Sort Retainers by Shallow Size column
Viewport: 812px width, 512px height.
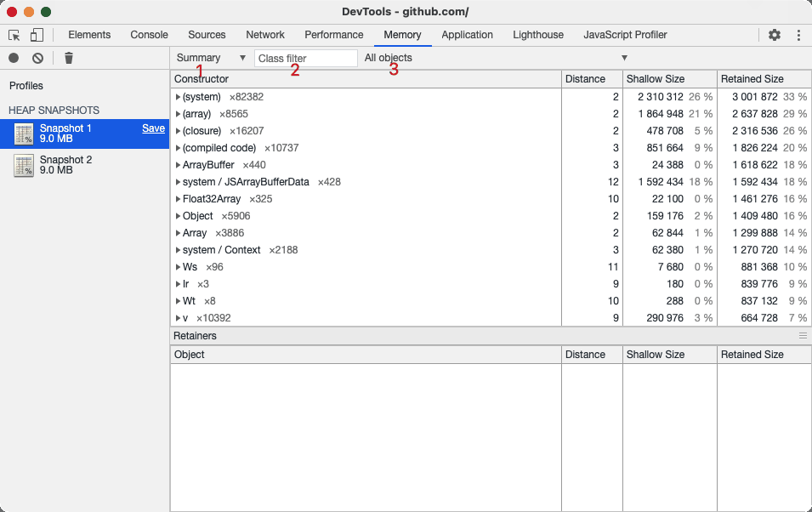tap(670, 355)
